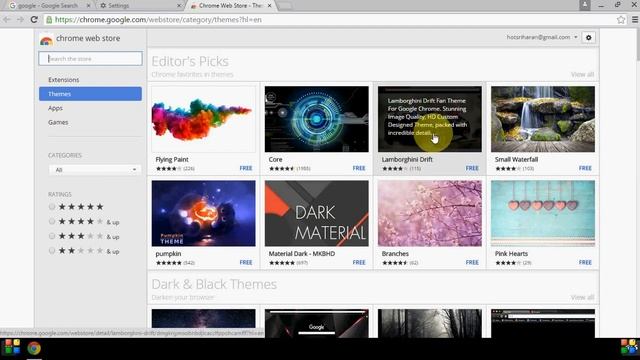Open the Categories 'All' dropdown
Viewport: 640px width, 360px height.
coord(95,170)
